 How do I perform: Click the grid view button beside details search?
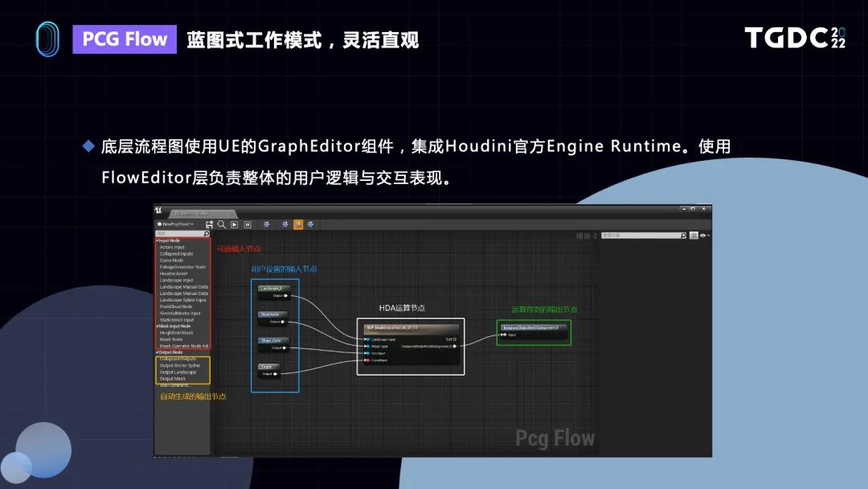(x=693, y=236)
